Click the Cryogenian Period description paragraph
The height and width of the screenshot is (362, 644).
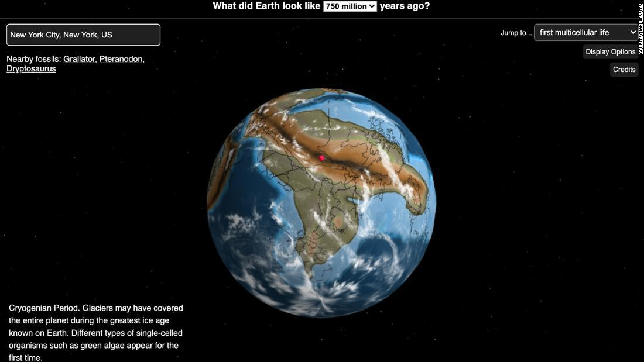point(96,332)
